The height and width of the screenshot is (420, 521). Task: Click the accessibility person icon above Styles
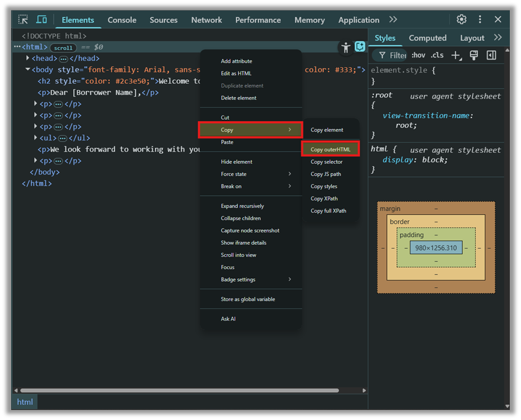click(x=346, y=48)
